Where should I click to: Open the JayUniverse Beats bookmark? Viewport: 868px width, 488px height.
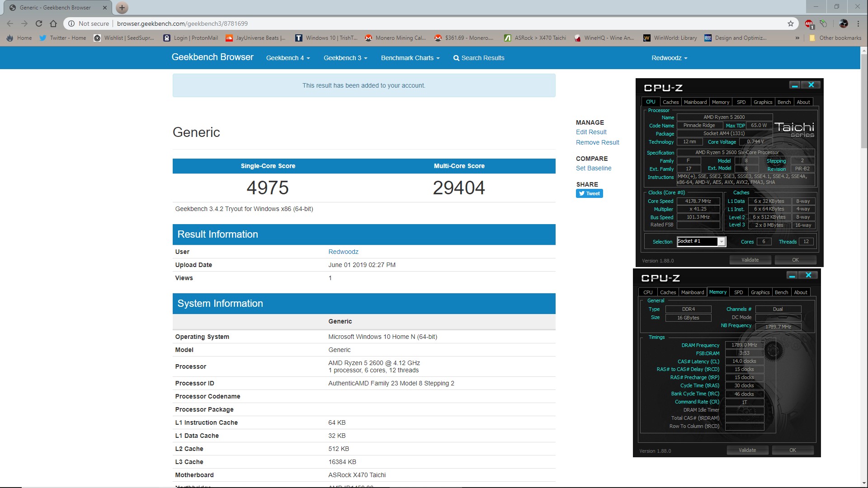pos(255,38)
